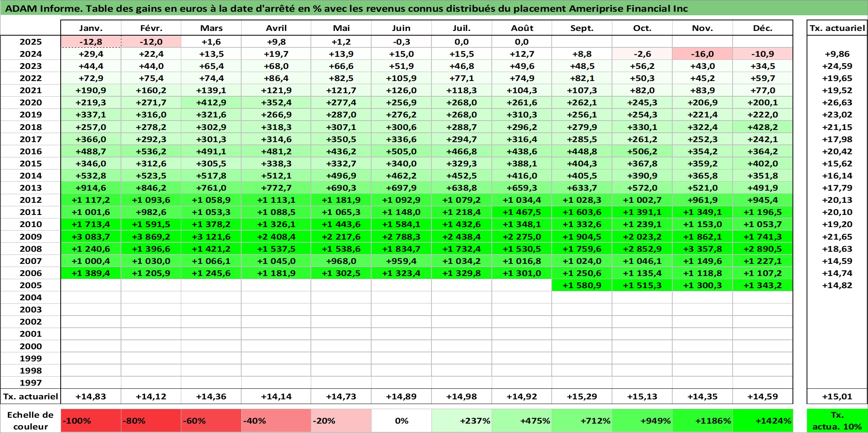Viewport: 868px width, 433px height.
Task: Click the Déc. column header
Action: [763, 28]
